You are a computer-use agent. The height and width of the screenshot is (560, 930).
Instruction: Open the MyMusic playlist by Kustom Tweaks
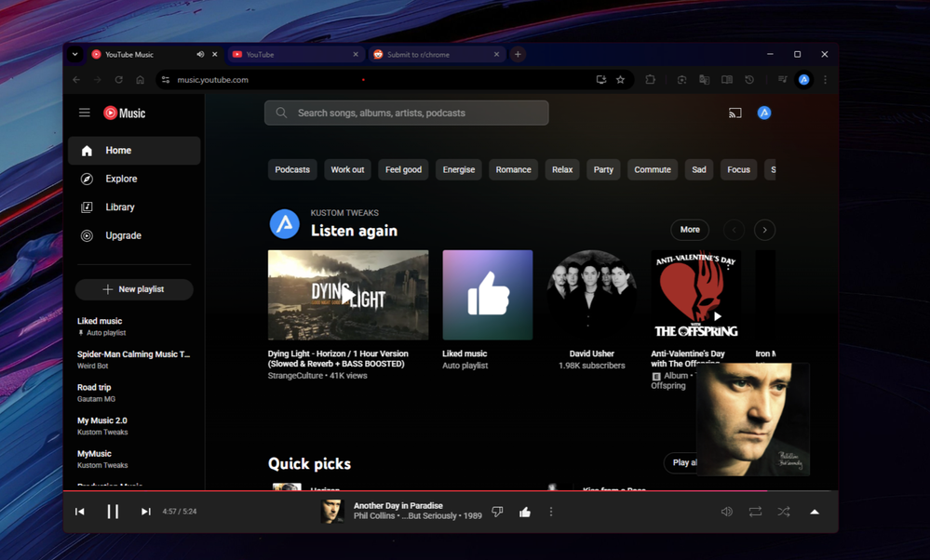[x=134, y=459]
